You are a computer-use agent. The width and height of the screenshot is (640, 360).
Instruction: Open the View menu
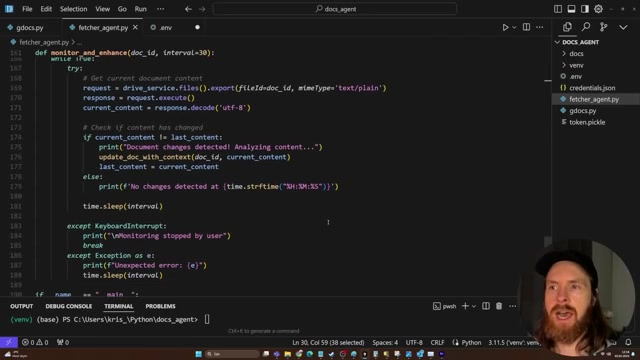(x=102, y=9)
